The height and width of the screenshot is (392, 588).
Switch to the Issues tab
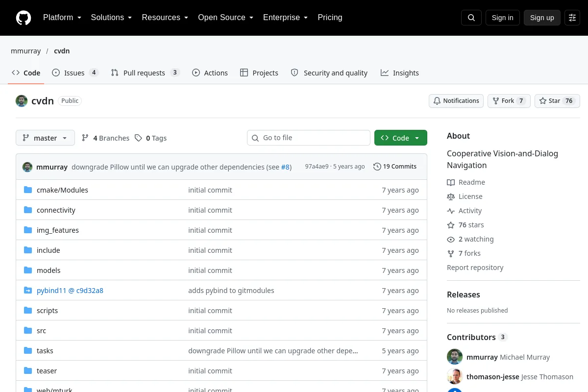tap(75, 73)
